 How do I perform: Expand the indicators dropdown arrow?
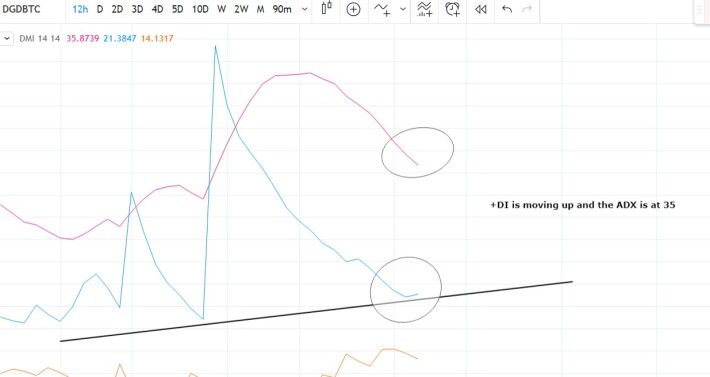[x=403, y=9]
